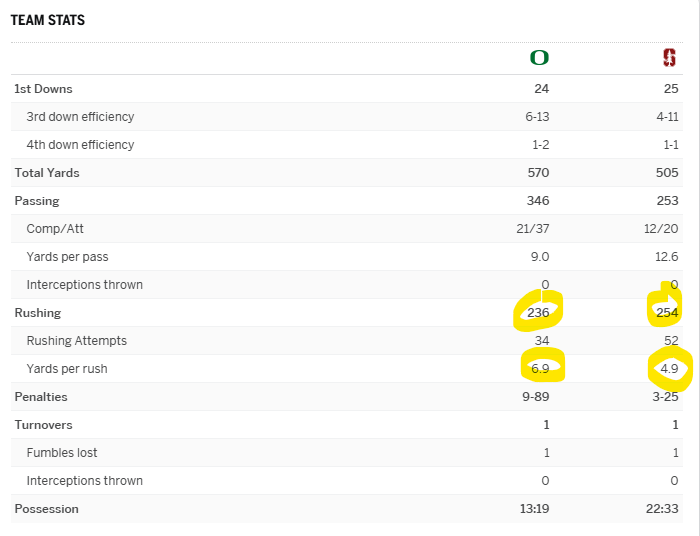Click Stanford's total yards value 505

click(x=667, y=173)
